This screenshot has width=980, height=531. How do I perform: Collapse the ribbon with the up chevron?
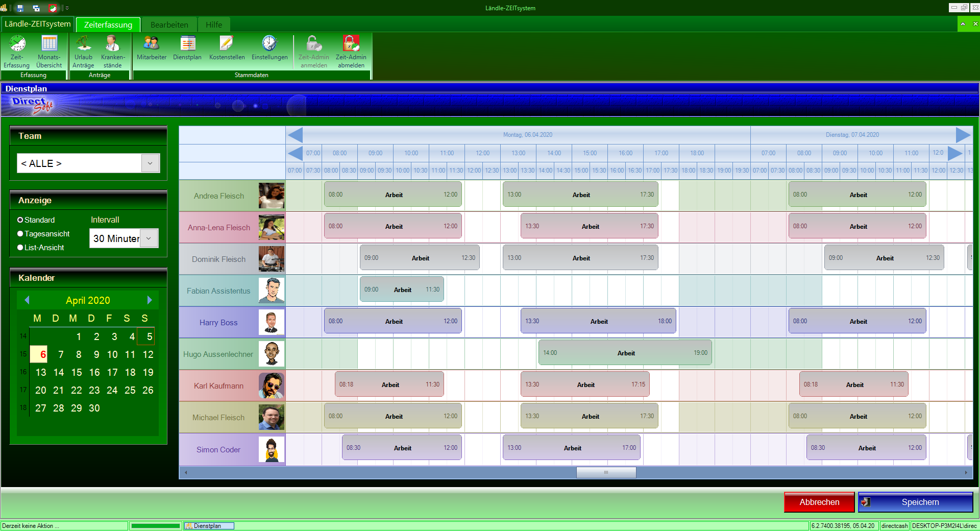(x=963, y=24)
